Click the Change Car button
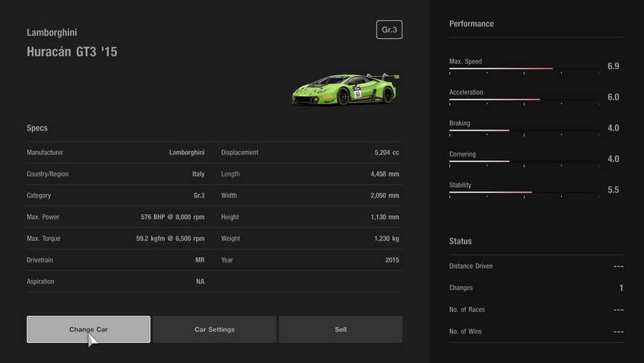644x363 pixels. click(x=88, y=329)
